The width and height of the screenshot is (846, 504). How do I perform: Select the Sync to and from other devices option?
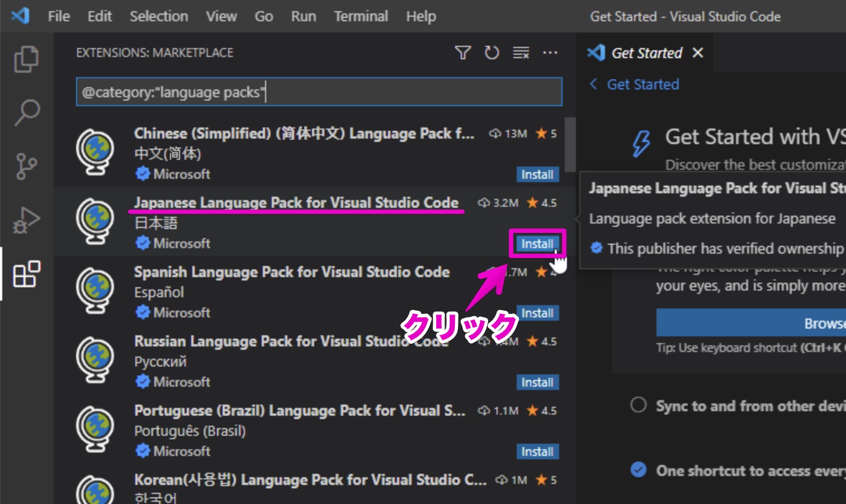[639, 405]
